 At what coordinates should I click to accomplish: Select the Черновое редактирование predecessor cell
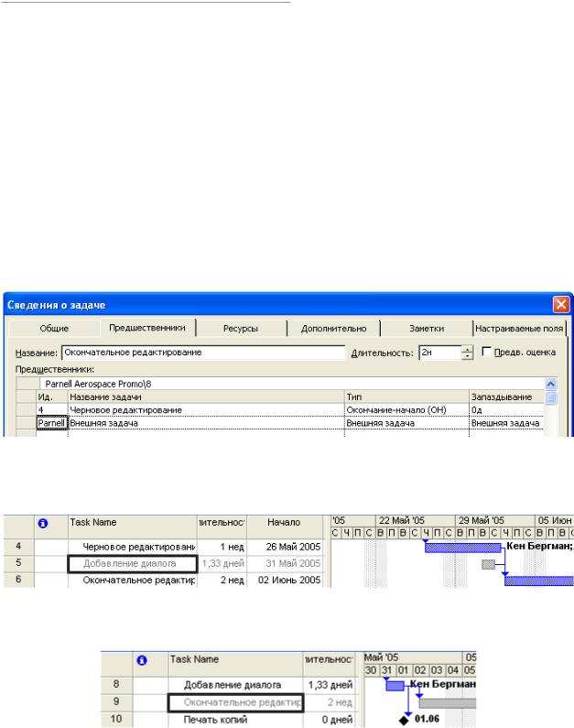pos(206,410)
